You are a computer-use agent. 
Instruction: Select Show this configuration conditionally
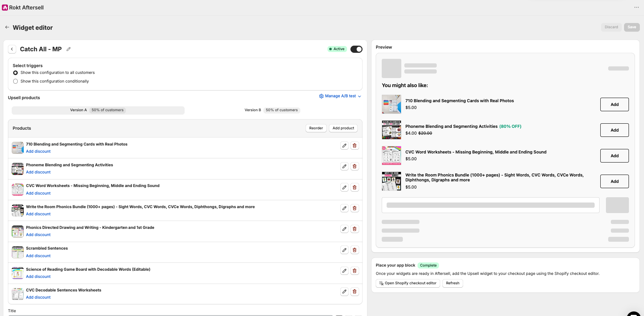[15, 81]
